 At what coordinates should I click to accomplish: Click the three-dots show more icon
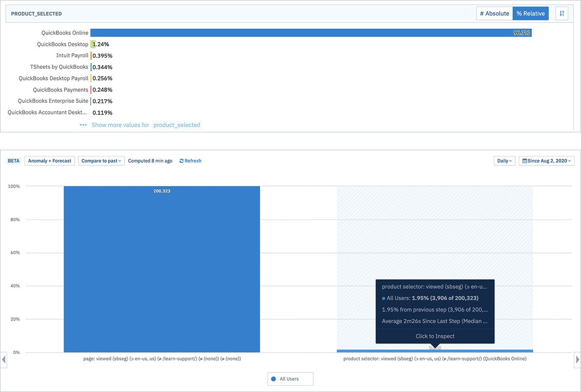83,125
